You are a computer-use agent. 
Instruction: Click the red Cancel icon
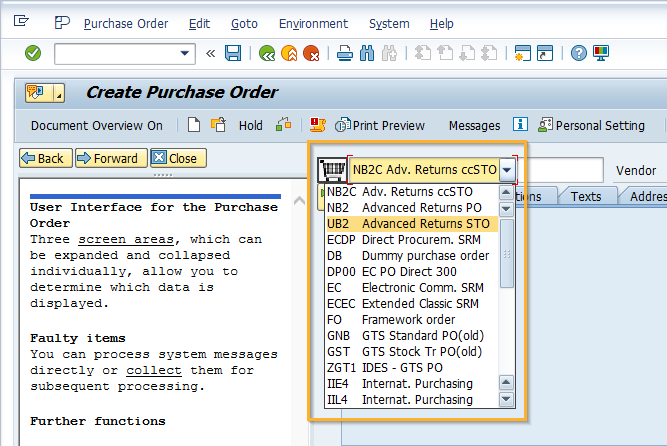pyautogui.click(x=311, y=53)
